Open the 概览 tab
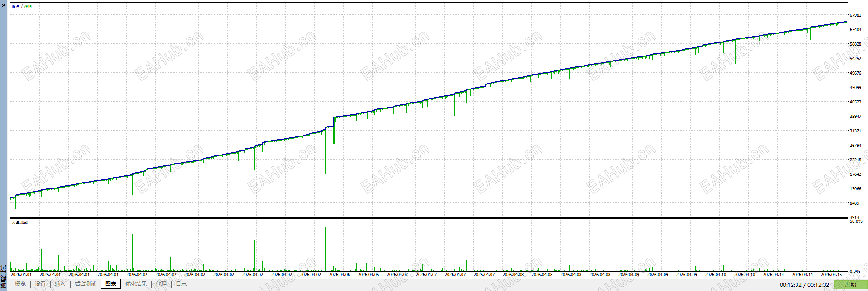This screenshot has height=291, width=868. (20, 284)
